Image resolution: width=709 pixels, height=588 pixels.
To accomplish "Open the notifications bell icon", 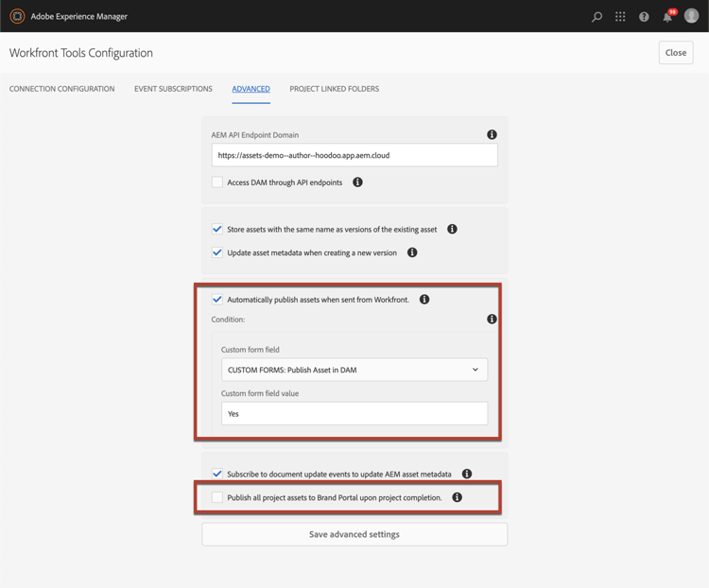I will point(667,17).
